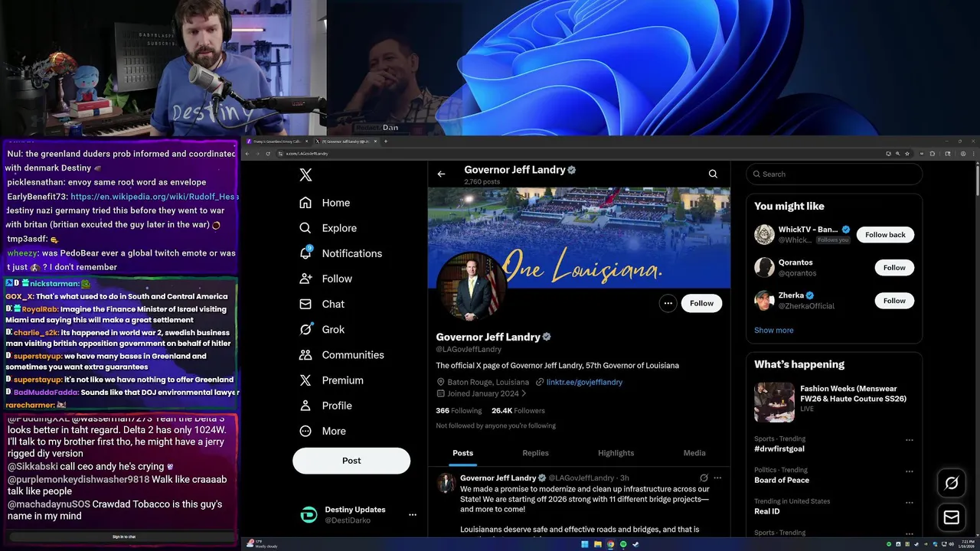Switch to the Trump's Greenland Envoy tab
Screen dimensions: 980x551
click(x=276, y=142)
